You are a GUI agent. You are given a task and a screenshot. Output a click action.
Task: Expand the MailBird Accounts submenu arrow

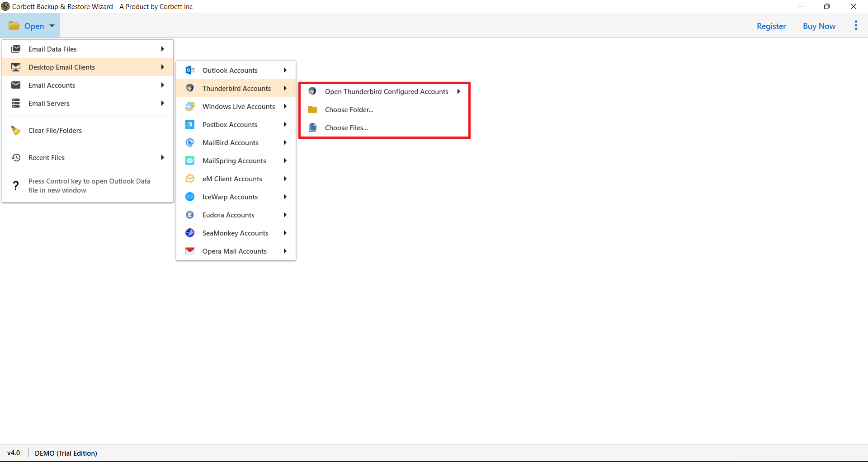coord(285,142)
